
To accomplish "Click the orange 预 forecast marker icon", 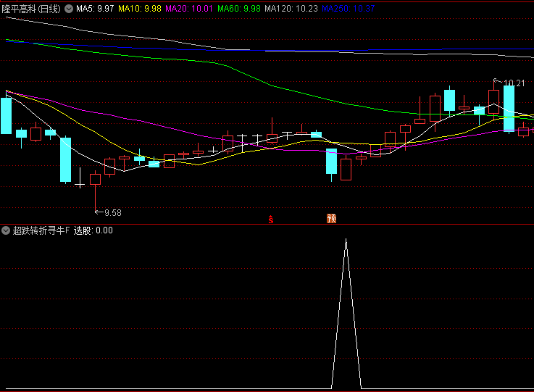I will [331, 218].
